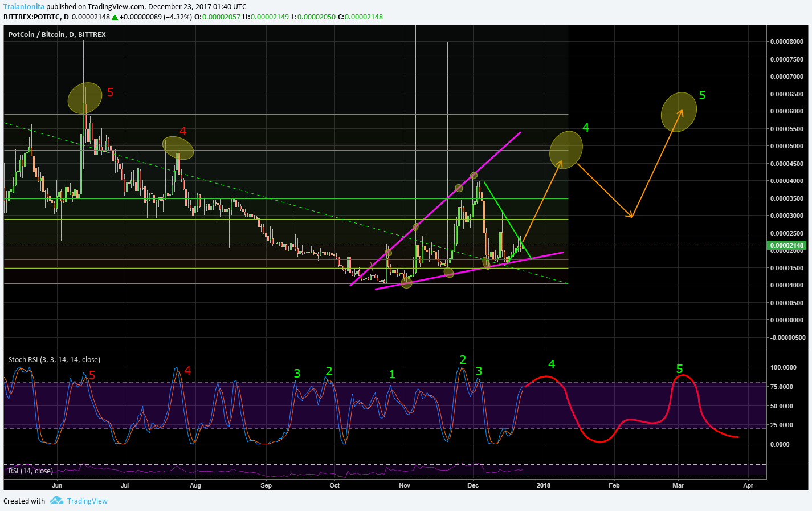Screen dimensions: 812x511
Task: Select the RSI (14, close) indicator label
Action: click(31, 471)
